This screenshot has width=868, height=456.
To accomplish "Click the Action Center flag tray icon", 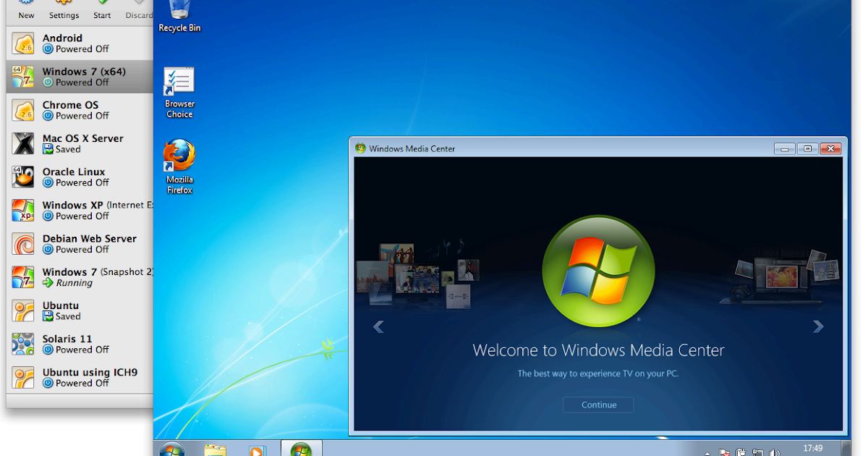I will (725, 452).
